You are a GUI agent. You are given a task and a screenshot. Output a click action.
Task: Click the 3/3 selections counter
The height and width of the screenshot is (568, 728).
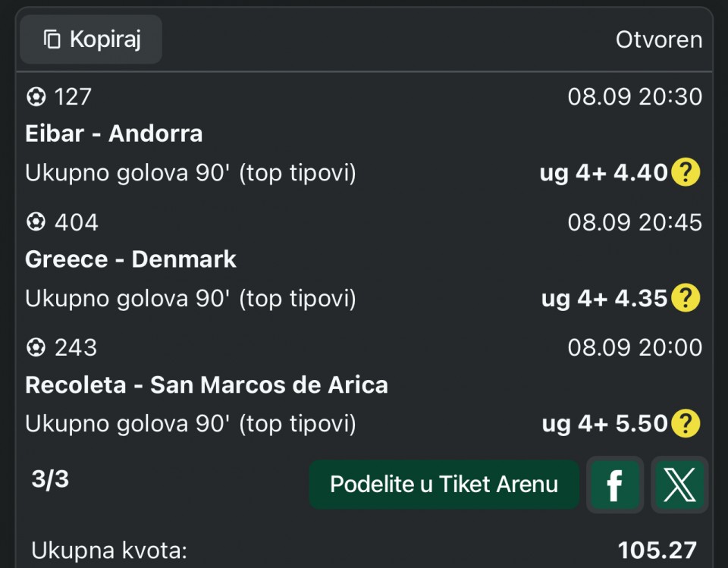point(50,479)
